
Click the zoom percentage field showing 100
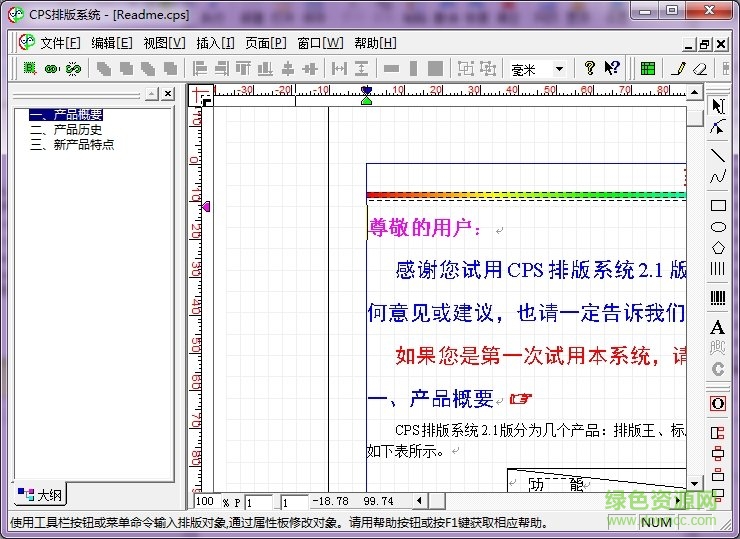click(205, 501)
